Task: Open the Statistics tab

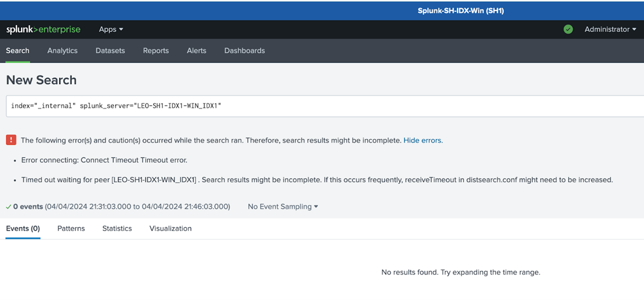Action: pos(117,229)
